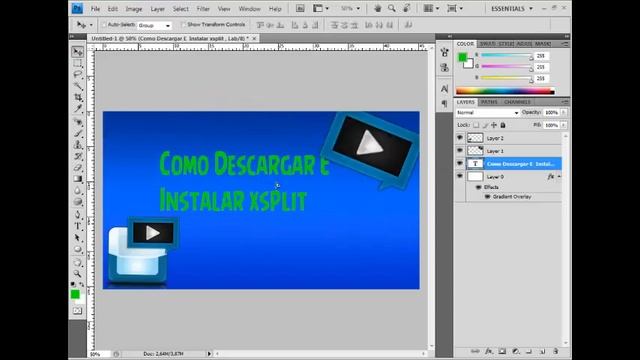
Task: Select the Zoom tool in the toolbox
Action: coord(78,273)
